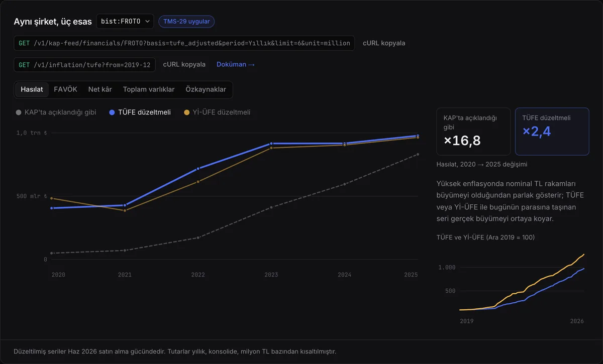Click the '1.000' label on the index chart
603x364 pixels.
tap(446, 268)
